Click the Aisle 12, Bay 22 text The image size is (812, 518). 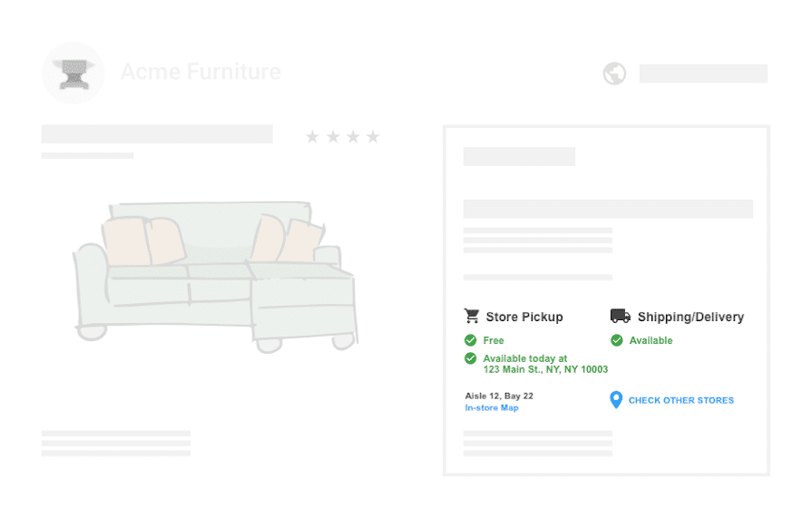[499, 396]
